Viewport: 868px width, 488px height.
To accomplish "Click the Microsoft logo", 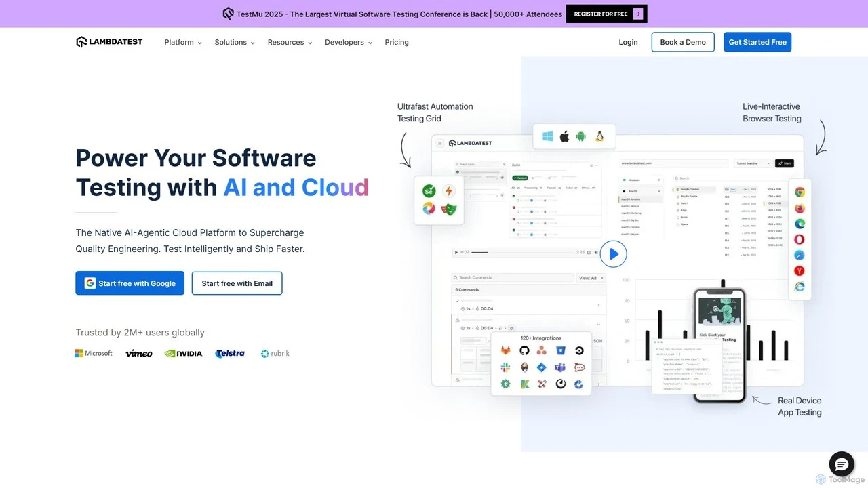I will tap(94, 353).
